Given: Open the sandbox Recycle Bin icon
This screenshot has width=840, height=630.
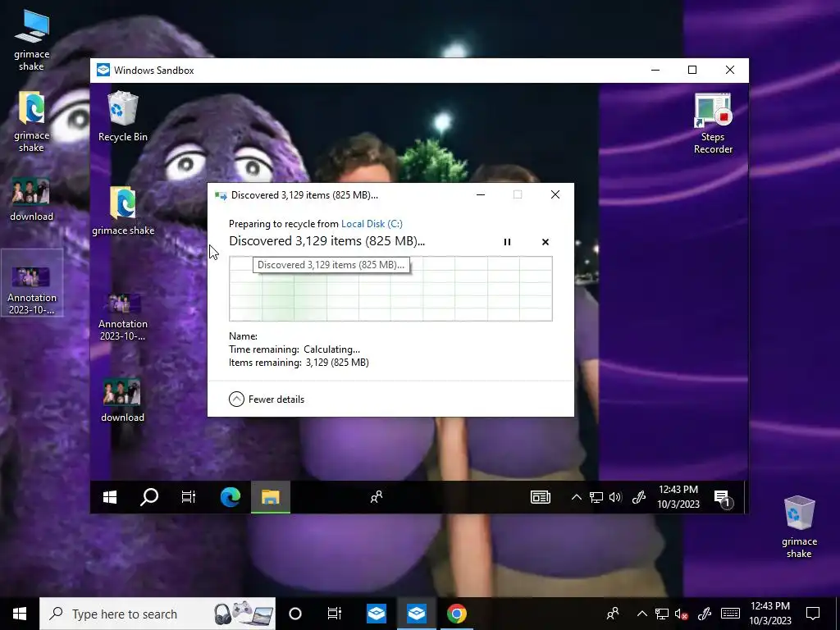Looking at the screenshot, I should pyautogui.click(x=123, y=116).
